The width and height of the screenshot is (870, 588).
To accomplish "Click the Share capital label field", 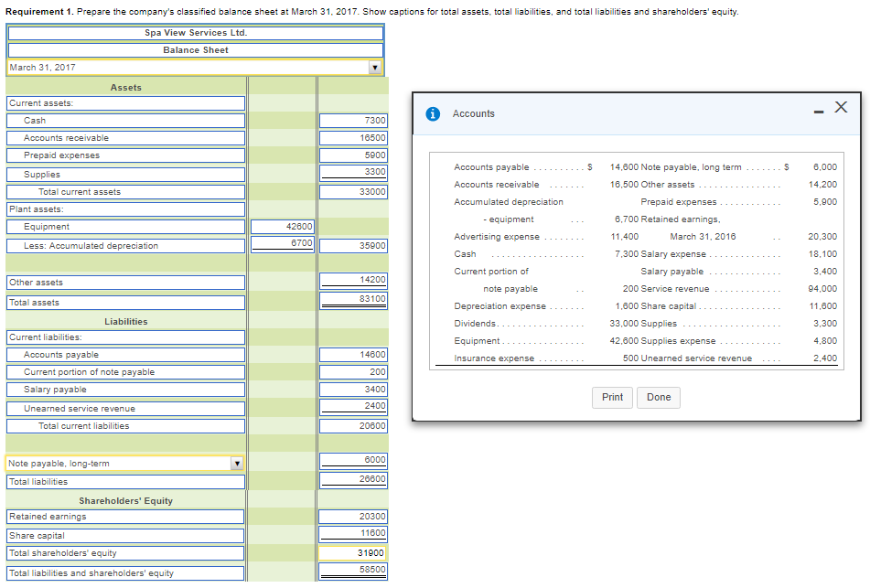I will point(126,535).
